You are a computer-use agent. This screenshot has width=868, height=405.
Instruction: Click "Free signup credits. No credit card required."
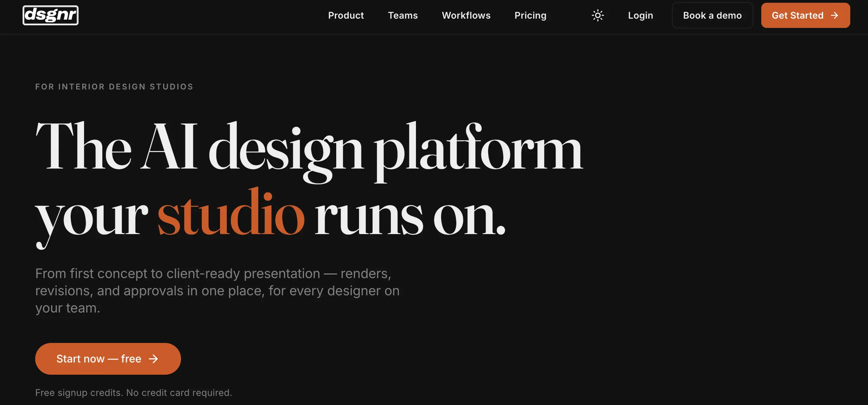(x=133, y=393)
